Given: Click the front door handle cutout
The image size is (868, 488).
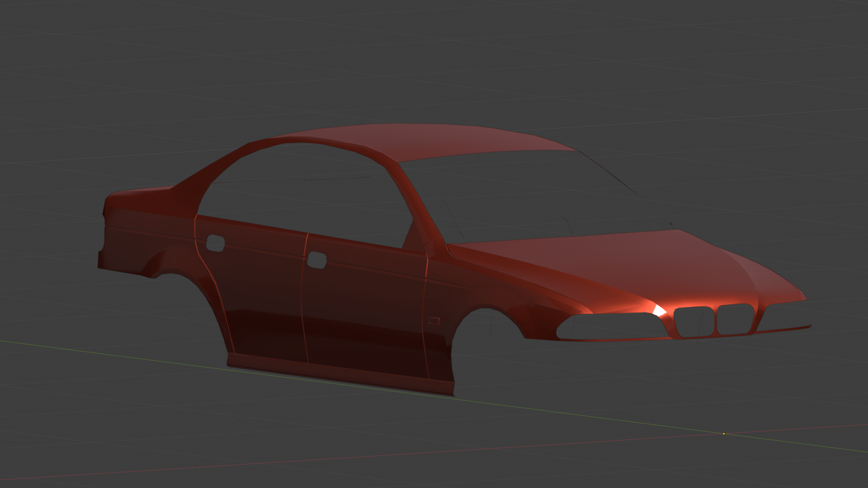Looking at the screenshot, I should coord(316,260).
